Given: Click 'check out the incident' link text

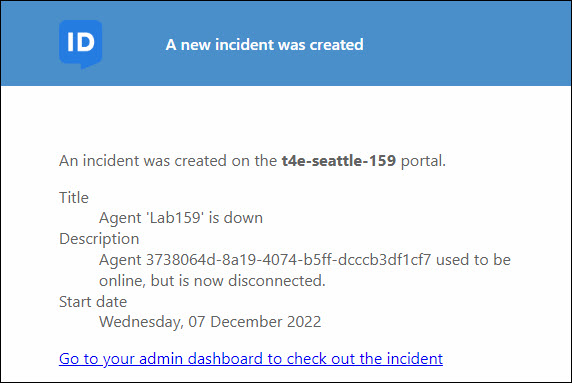Looking at the screenshot, I should click(364, 359).
